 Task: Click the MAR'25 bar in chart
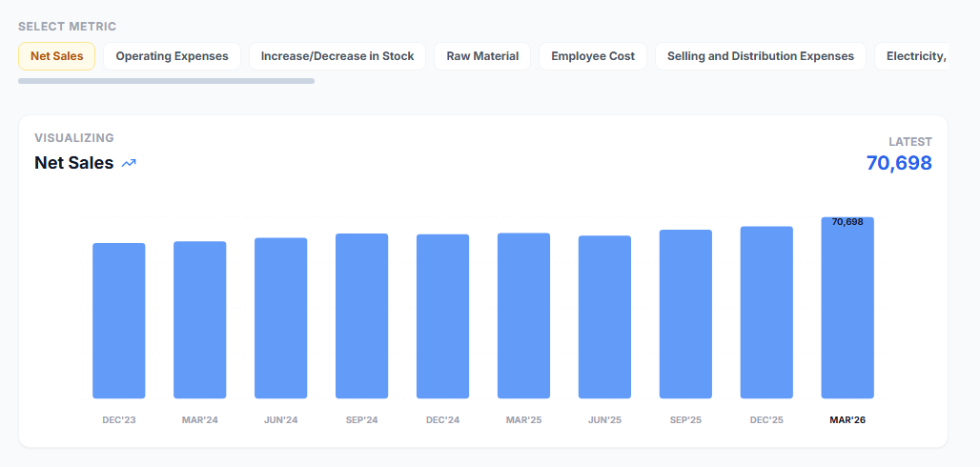tap(523, 315)
